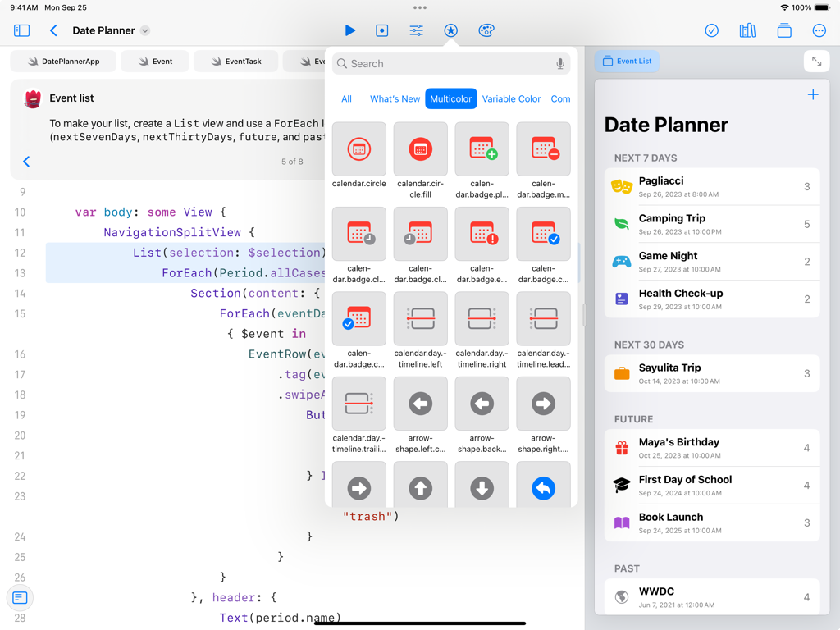Select the calendar.circle.fill symbol
840x630 pixels.
tap(420, 149)
